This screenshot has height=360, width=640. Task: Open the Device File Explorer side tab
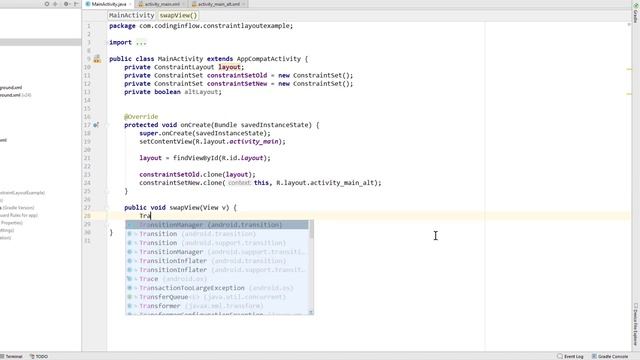point(636,324)
